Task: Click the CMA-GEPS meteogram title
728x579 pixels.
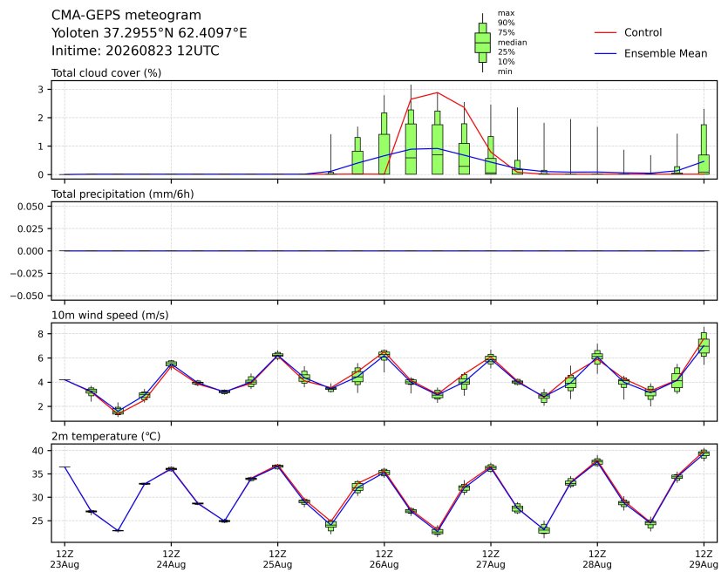Action: click(126, 16)
